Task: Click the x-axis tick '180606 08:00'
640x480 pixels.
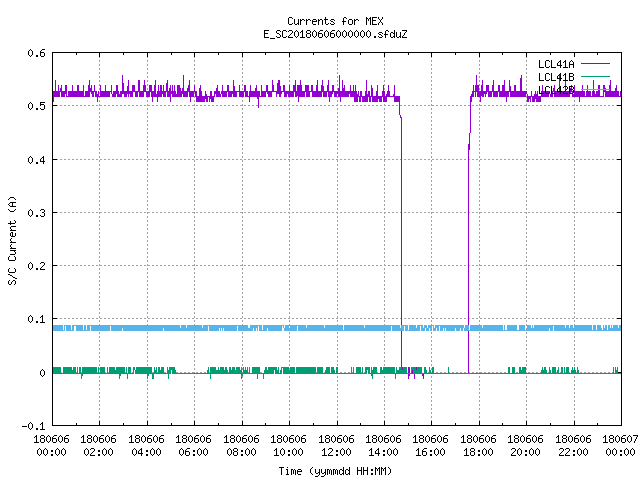Action: 241,446
